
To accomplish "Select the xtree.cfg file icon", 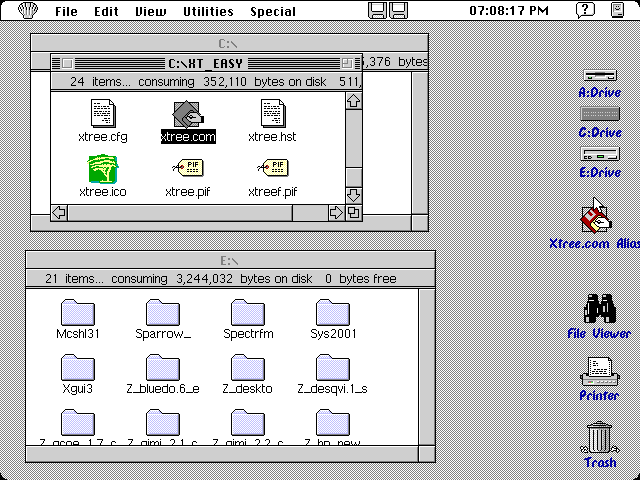I will 103,113.
